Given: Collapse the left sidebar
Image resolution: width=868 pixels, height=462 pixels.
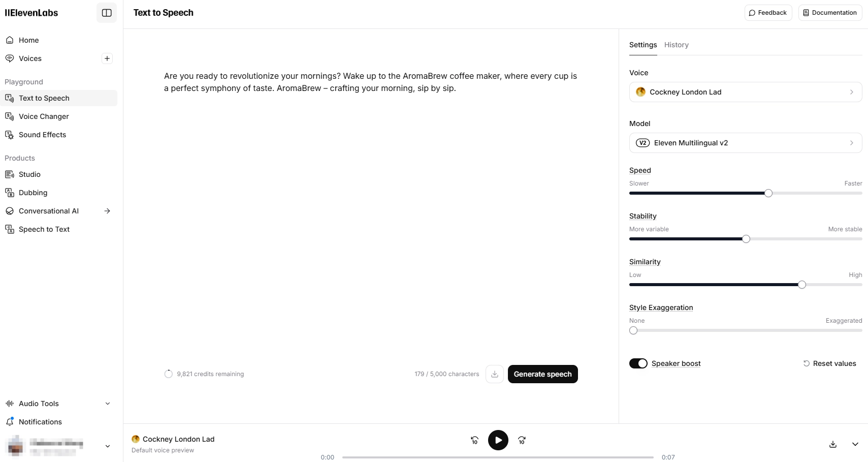Looking at the screenshot, I should 107,12.
